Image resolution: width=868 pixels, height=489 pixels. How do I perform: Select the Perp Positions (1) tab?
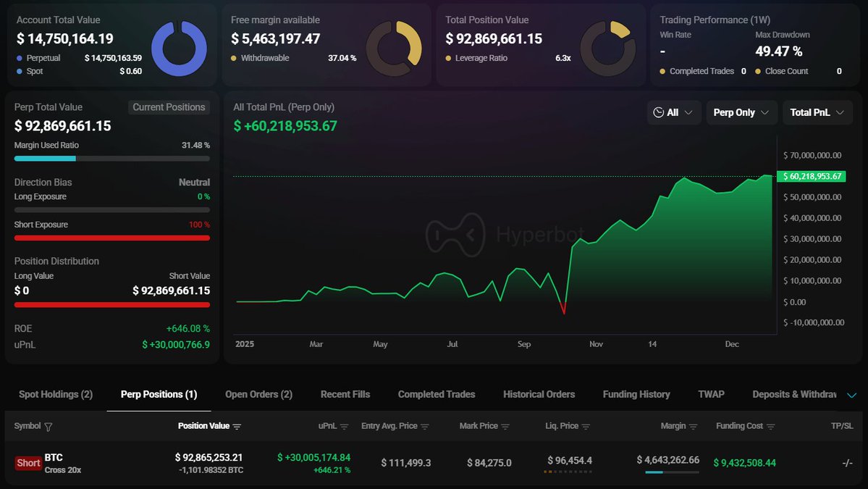159,394
